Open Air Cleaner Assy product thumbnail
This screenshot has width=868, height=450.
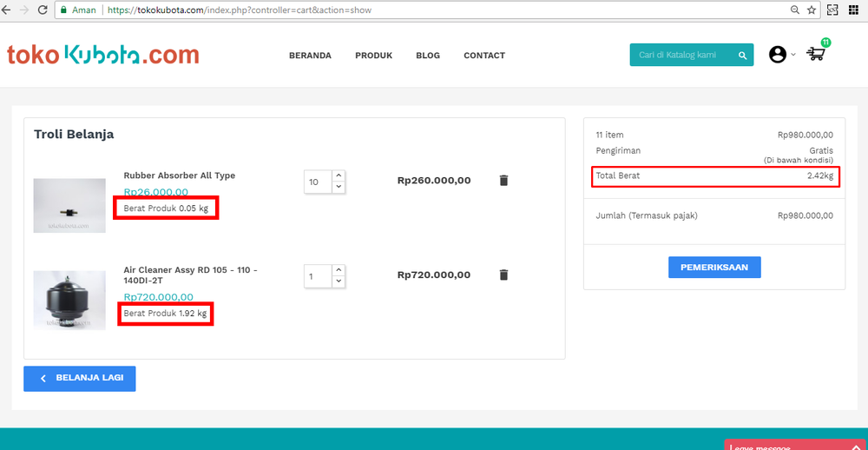[x=69, y=301]
